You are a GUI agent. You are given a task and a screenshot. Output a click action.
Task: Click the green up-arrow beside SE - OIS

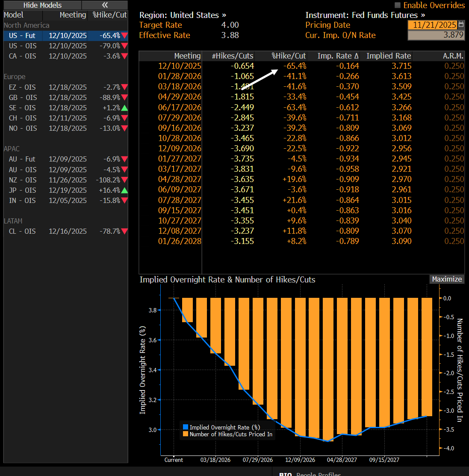[124, 108]
